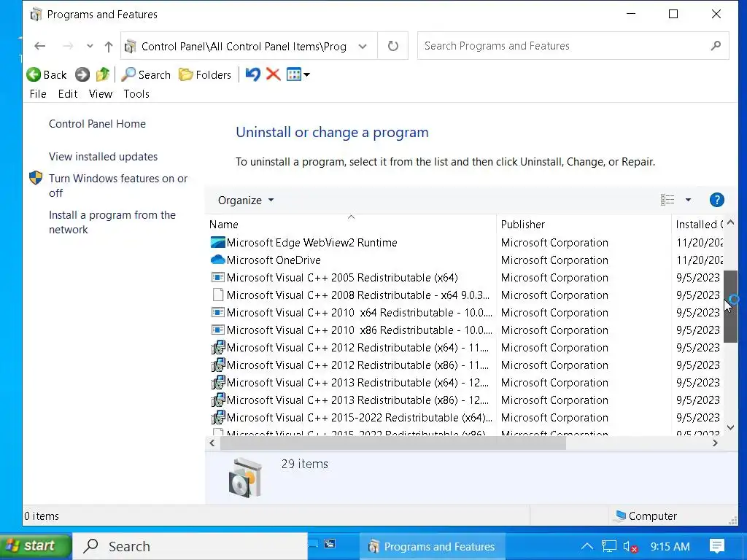The width and height of the screenshot is (747, 560).
Task: Click the blue Undo arrow icon
Action: tap(253, 74)
